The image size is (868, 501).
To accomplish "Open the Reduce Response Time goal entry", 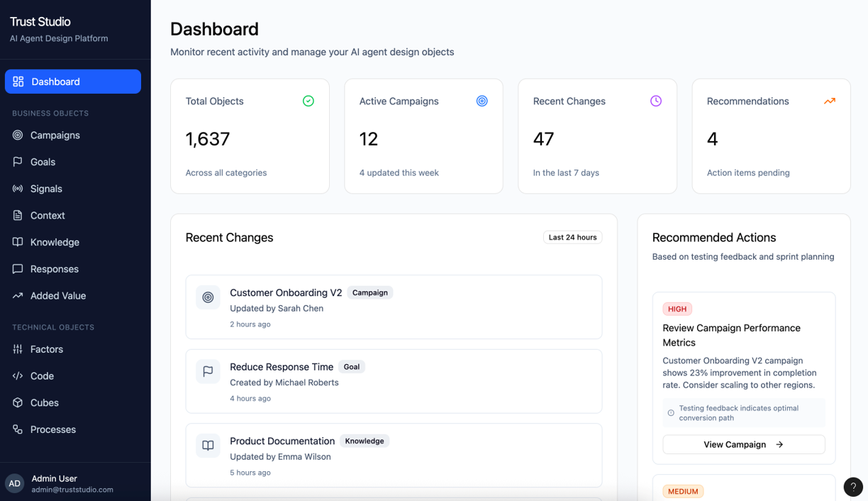I will pyautogui.click(x=394, y=381).
